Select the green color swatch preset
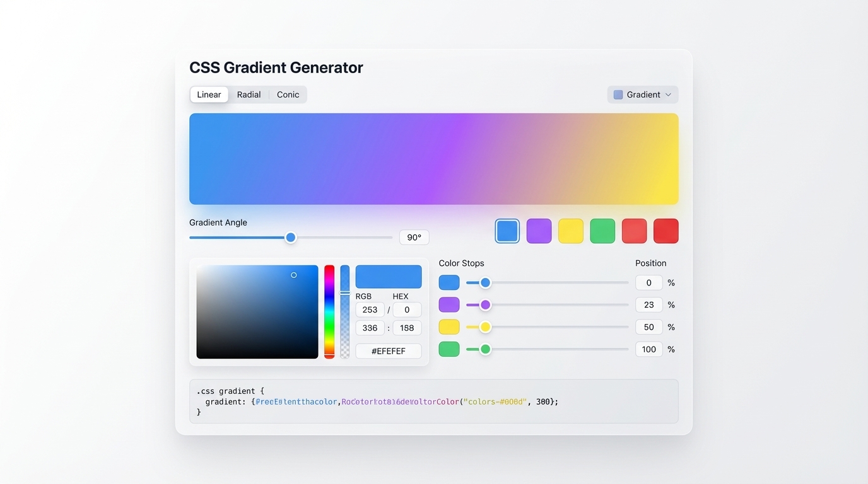This screenshot has height=484, width=868. (x=602, y=231)
